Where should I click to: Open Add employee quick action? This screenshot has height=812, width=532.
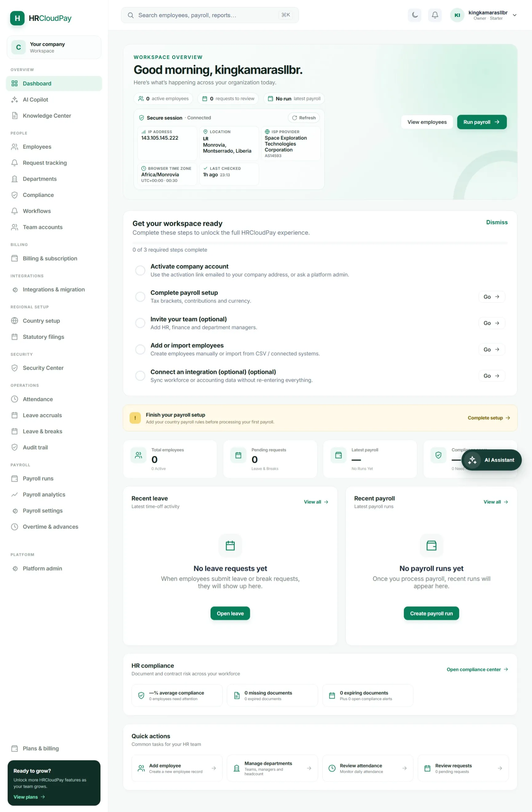point(177,768)
